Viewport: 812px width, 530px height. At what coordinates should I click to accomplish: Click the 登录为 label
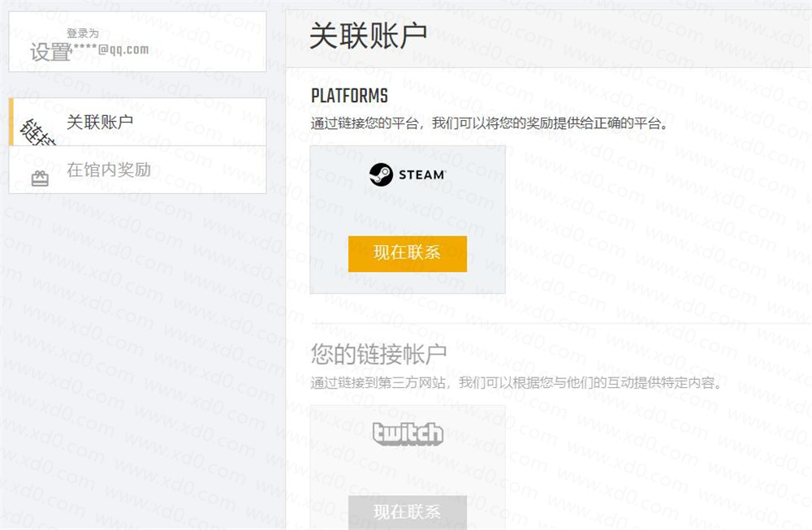82,33
